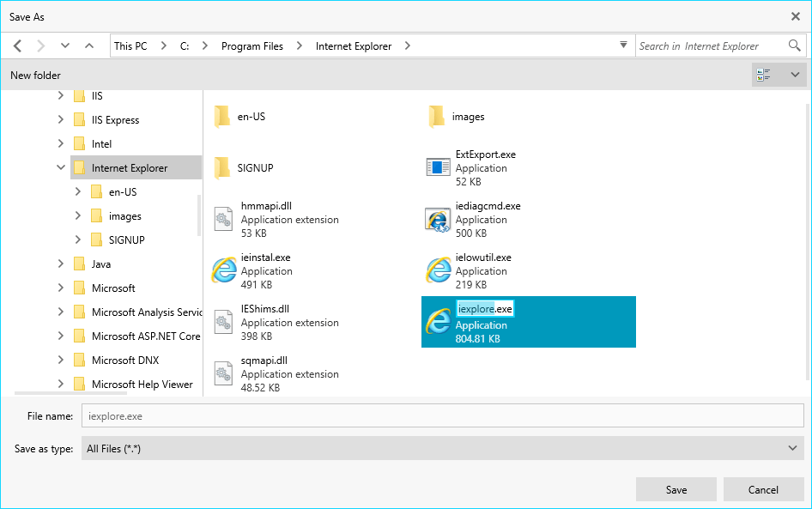
Task: Click the Back navigation arrow
Action: (x=17, y=46)
